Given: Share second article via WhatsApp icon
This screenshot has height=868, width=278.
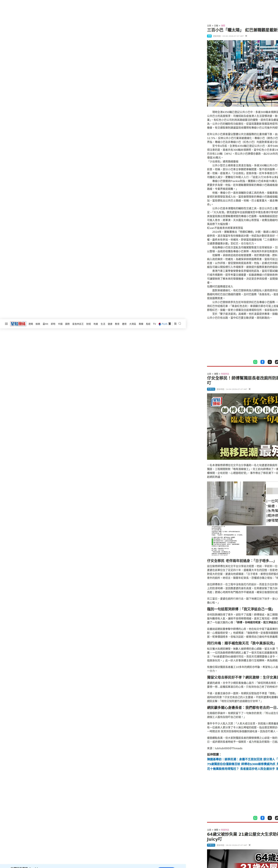Looking at the screenshot, I should 255,818.
